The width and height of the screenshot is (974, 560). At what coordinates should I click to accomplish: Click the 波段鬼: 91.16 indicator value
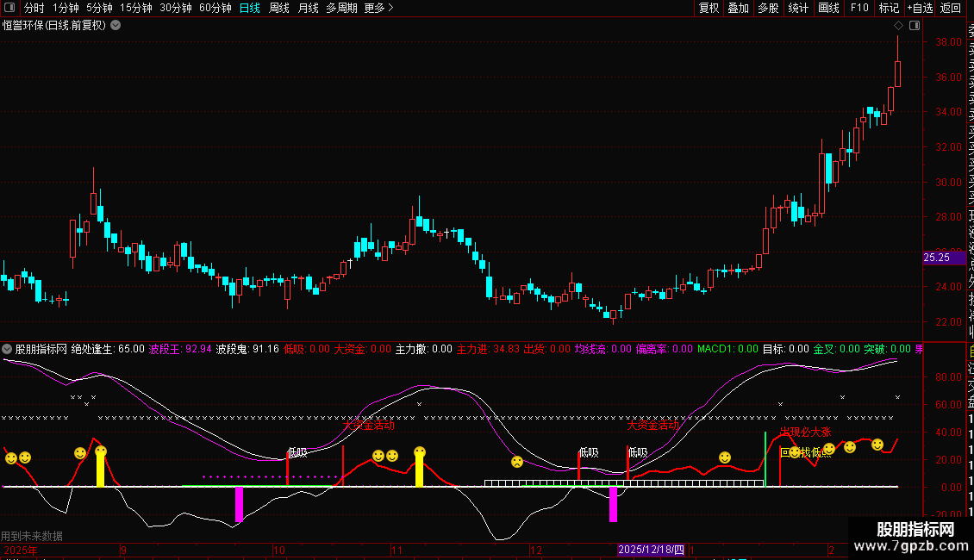247,349
